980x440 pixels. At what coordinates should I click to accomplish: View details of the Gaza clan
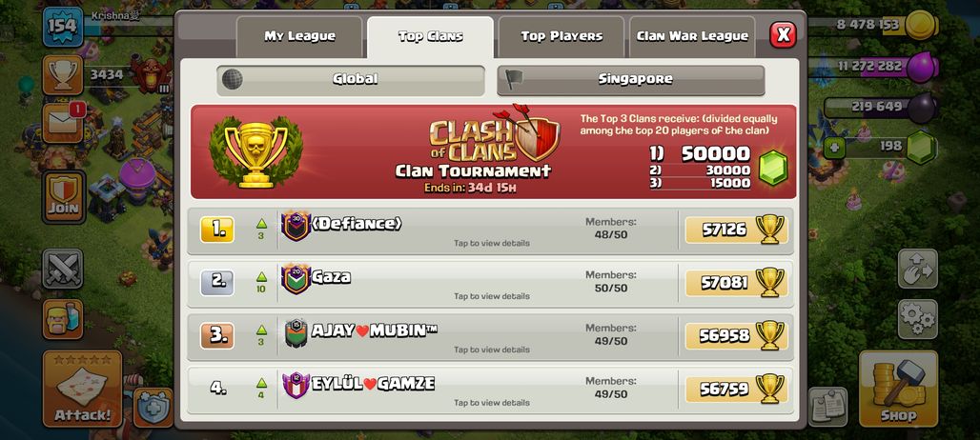(491, 284)
